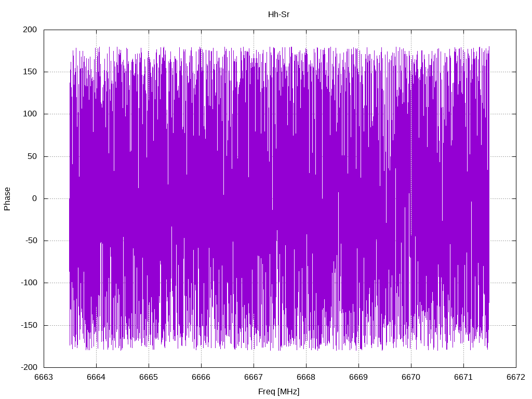Screen dimensions: 532x399
Task: Click the Freq [MHz] x-axis label
Action: (x=278, y=392)
